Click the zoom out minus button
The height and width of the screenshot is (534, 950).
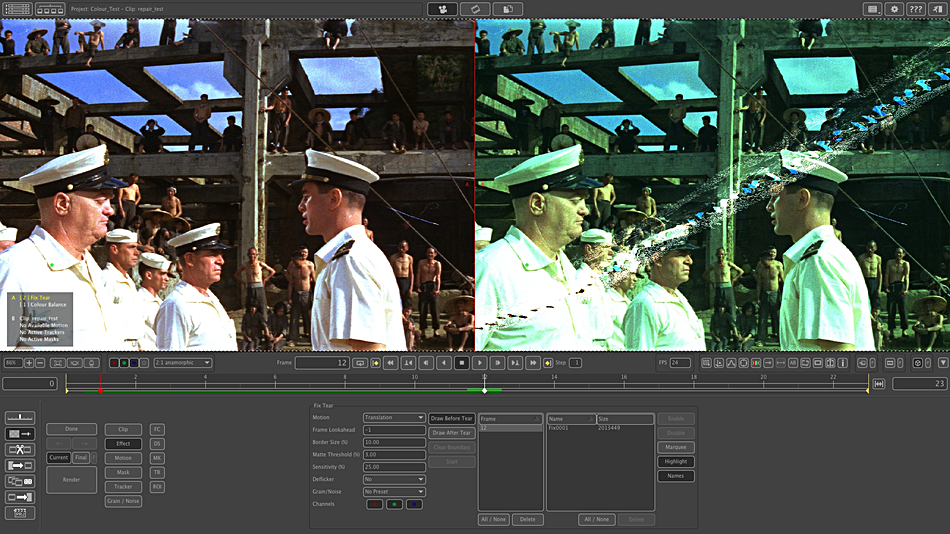(41, 363)
